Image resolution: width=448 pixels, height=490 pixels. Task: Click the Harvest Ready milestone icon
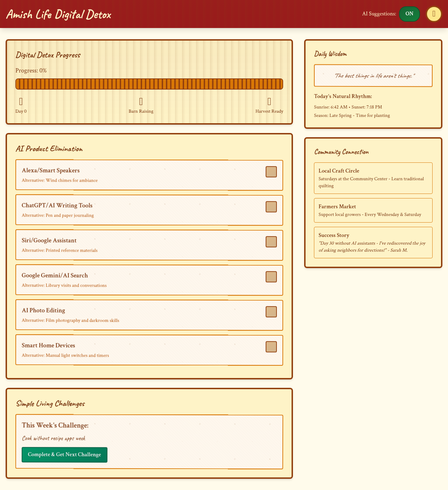(269, 101)
